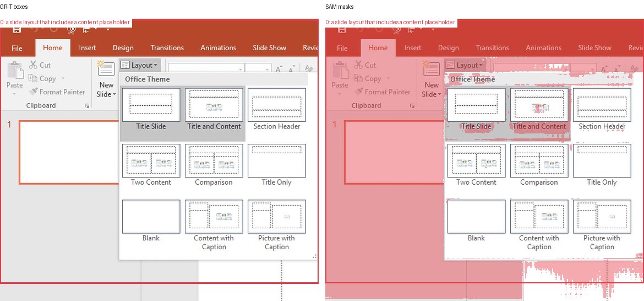Image resolution: width=644 pixels, height=301 pixels.
Task: Choose Title Only layout in right SAM screenshot
Action: [x=602, y=165]
